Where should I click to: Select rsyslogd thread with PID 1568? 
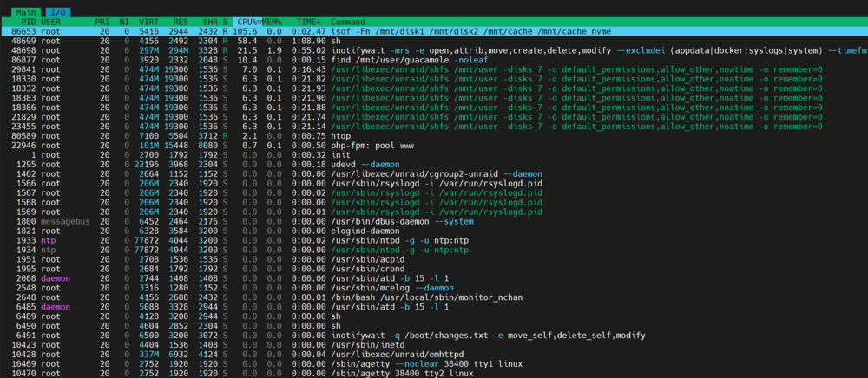tap(434, 202)
